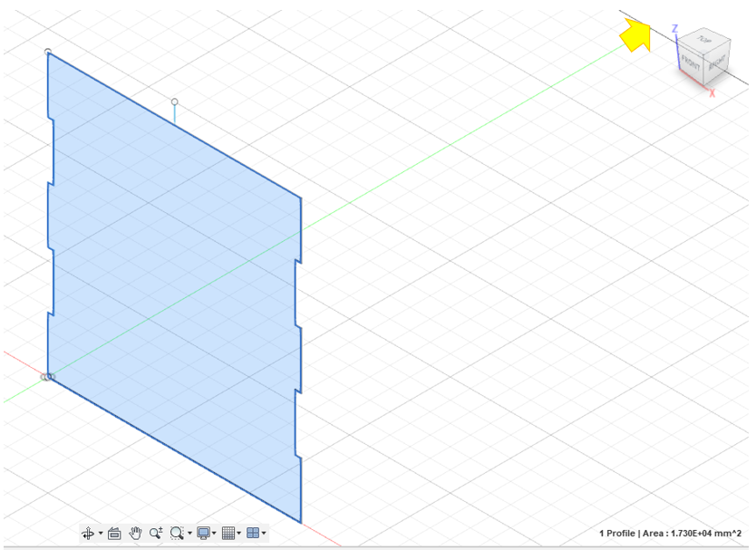
Task: Click the RIGHT face of ViewCube
Action: [717, 63]
